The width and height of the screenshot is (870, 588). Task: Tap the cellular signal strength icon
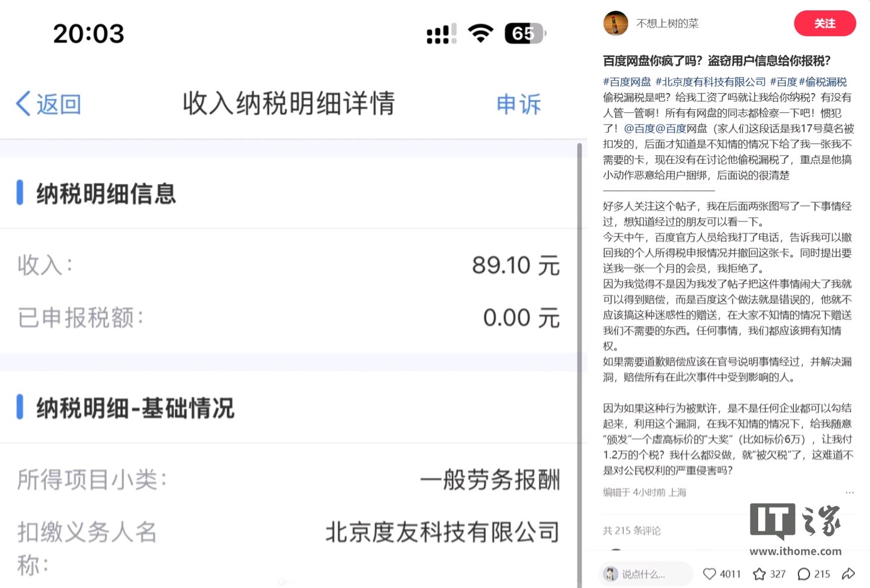click(442, 34)
